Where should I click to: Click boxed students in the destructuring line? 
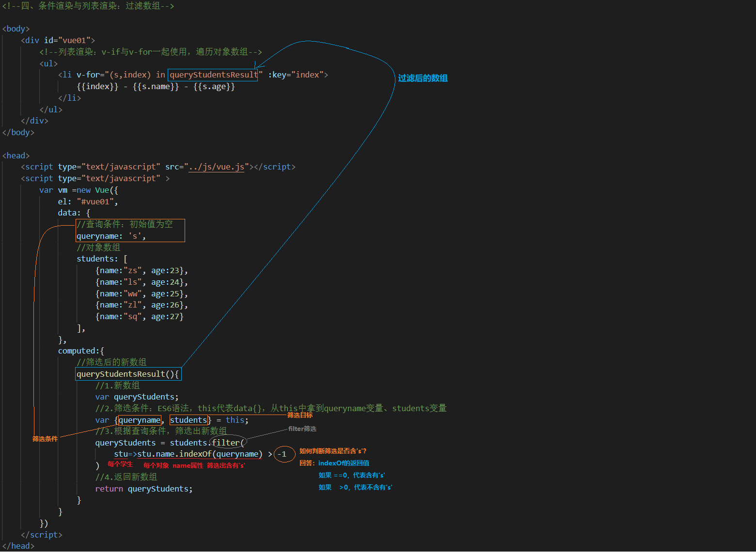[x=189, y=420]
